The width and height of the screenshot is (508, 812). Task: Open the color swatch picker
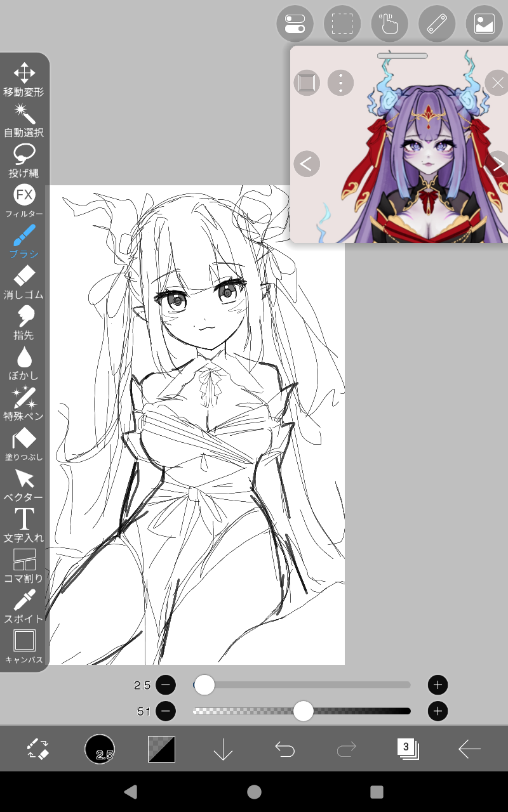161,749
